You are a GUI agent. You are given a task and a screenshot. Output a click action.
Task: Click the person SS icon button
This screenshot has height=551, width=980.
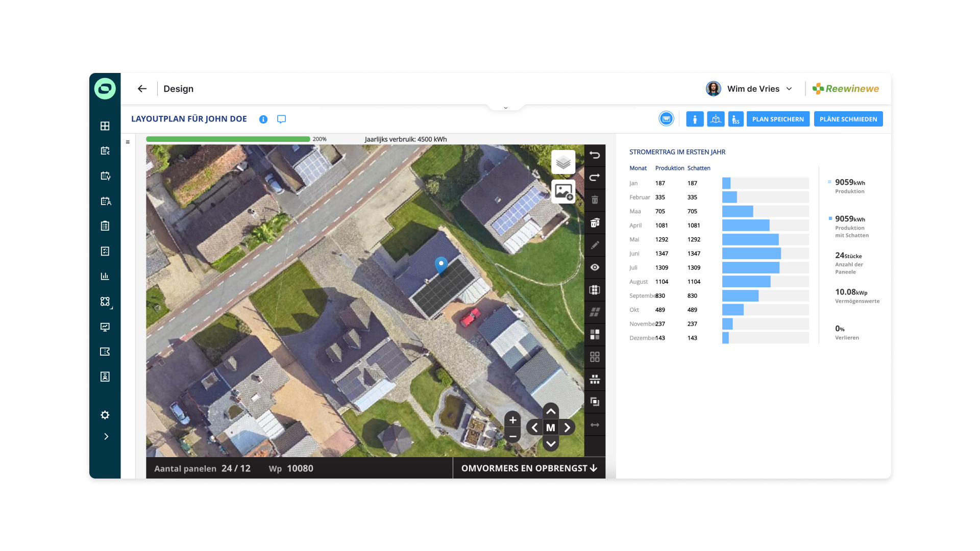pyautogui.click(x=736, y=119)
